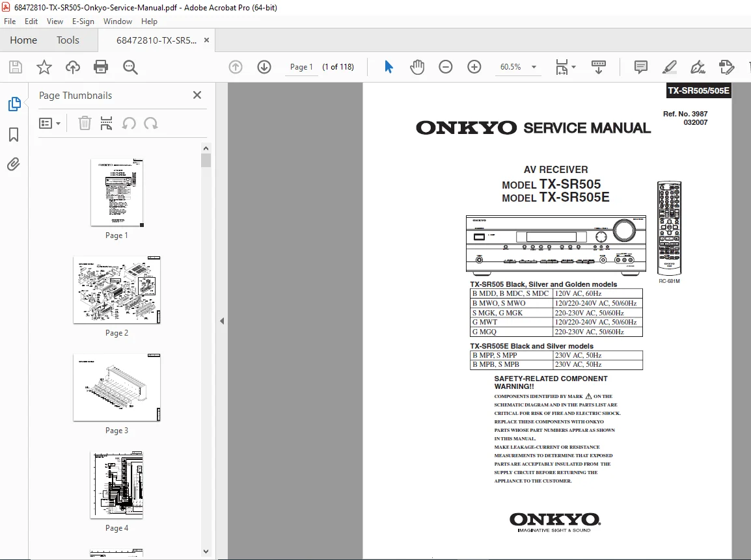Open the Window menu
751x560 pixels.
coord(117,21)
